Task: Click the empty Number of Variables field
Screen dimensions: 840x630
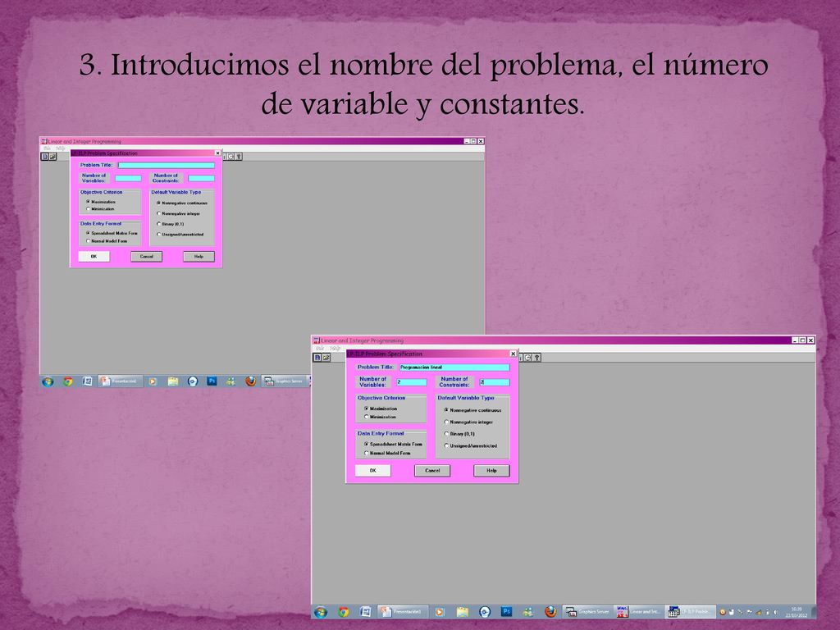Action: tap(128, 178)
